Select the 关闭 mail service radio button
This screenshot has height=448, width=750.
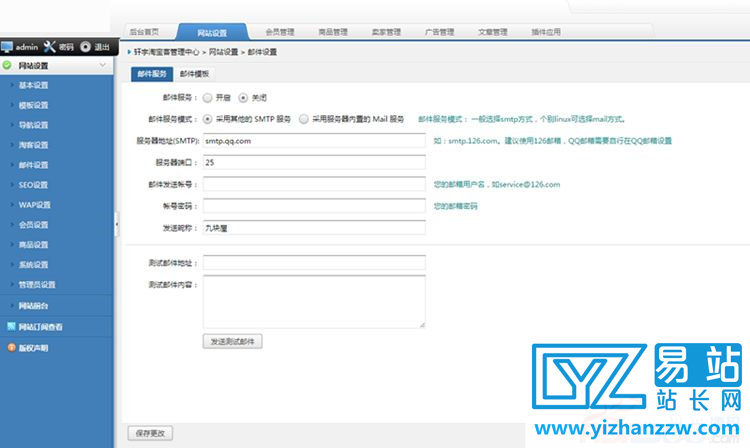click(243, 98)
